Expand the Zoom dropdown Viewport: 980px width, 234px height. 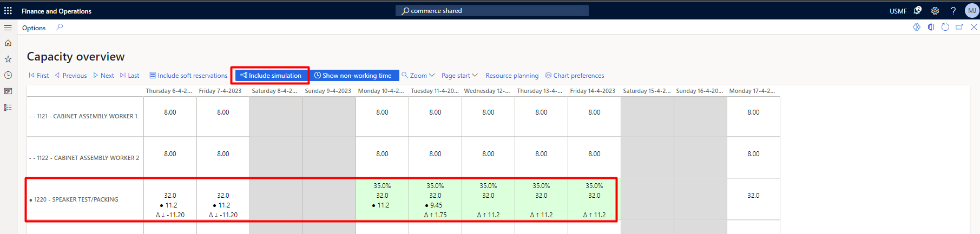[x=418, y=76]
